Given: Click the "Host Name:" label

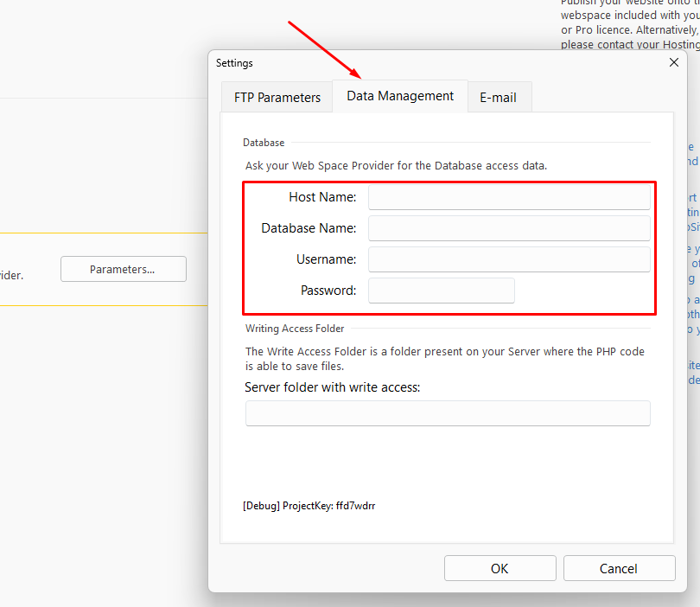Looking at the screenshot, I should [x=322, y=197].
